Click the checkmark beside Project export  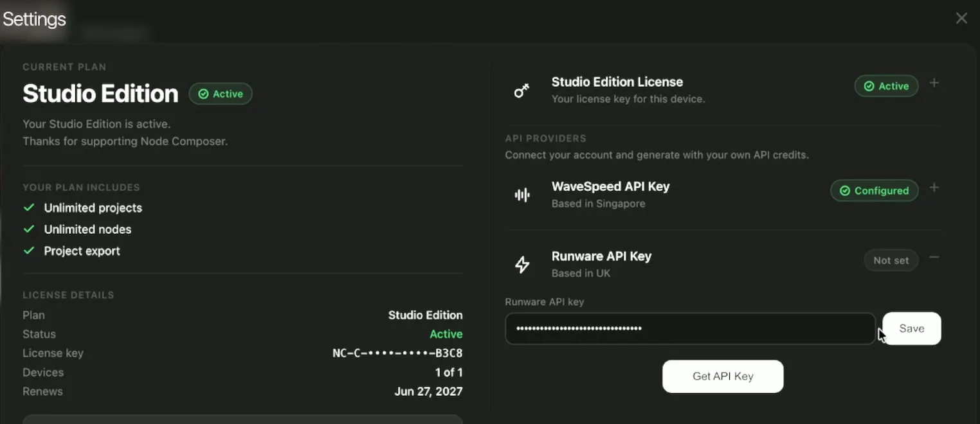click(28, 251)
